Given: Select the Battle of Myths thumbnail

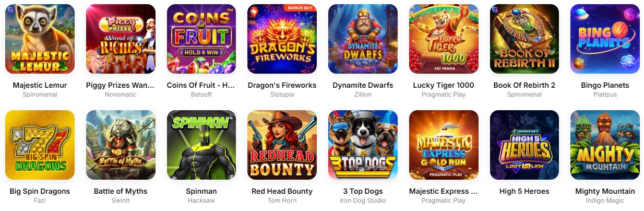Looking at the screenshot, I should [x=121, y=145].
